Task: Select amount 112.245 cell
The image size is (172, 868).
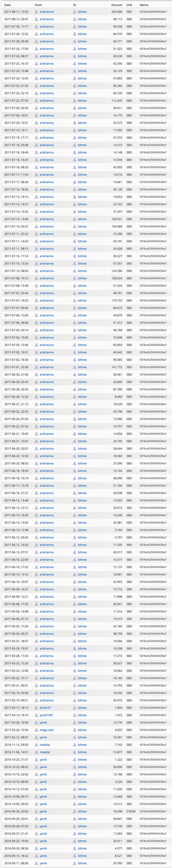Action: [117, 101]
